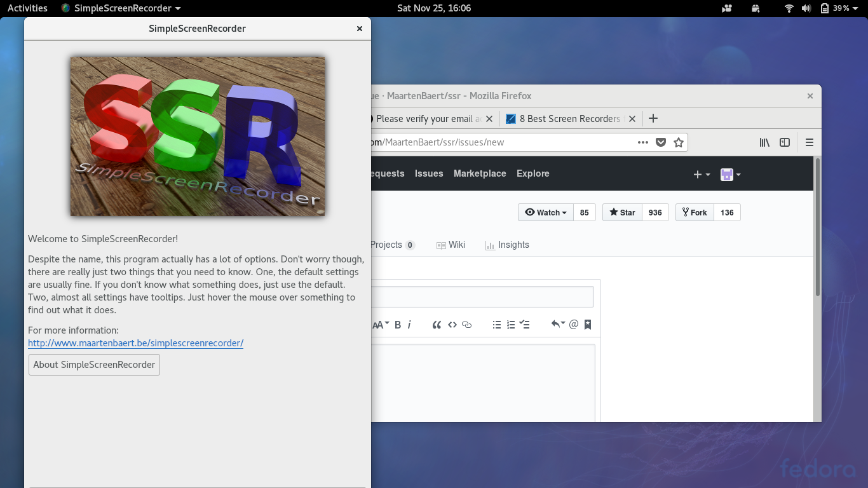This screenshot has height=488, width=868.
Task: Star the MaartenBaert/ssr repository
Action: pos(621,212)
